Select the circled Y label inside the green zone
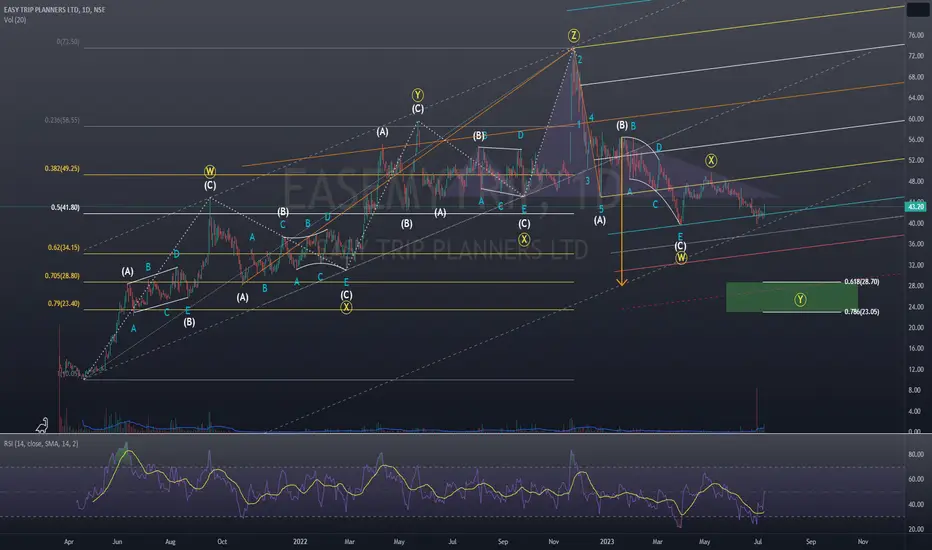 800,299
